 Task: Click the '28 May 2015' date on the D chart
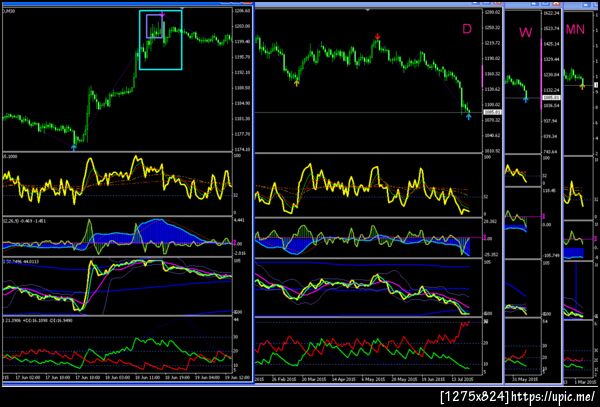tap(403, 379)
